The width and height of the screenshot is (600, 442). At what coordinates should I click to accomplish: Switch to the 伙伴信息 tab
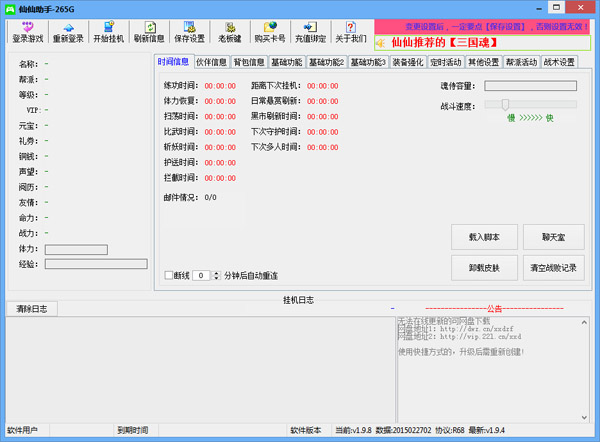(x=211, y=62)
